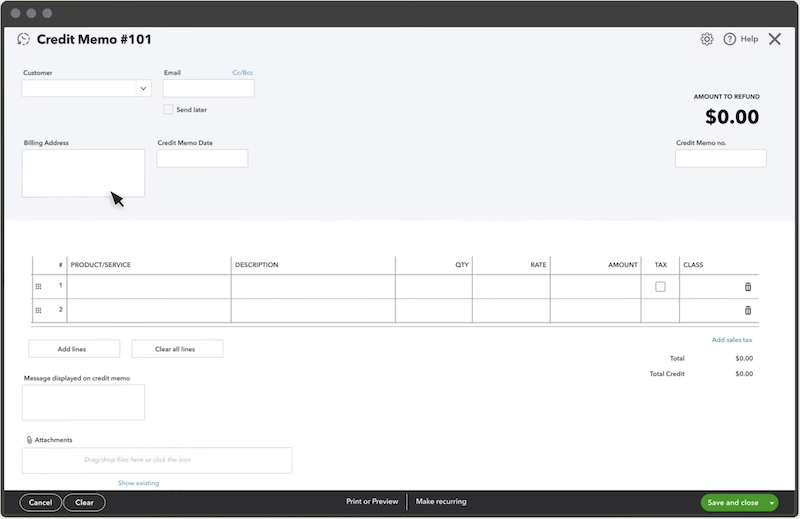
Task: Choose Print or Preview
Action: (x=372, y=502)
